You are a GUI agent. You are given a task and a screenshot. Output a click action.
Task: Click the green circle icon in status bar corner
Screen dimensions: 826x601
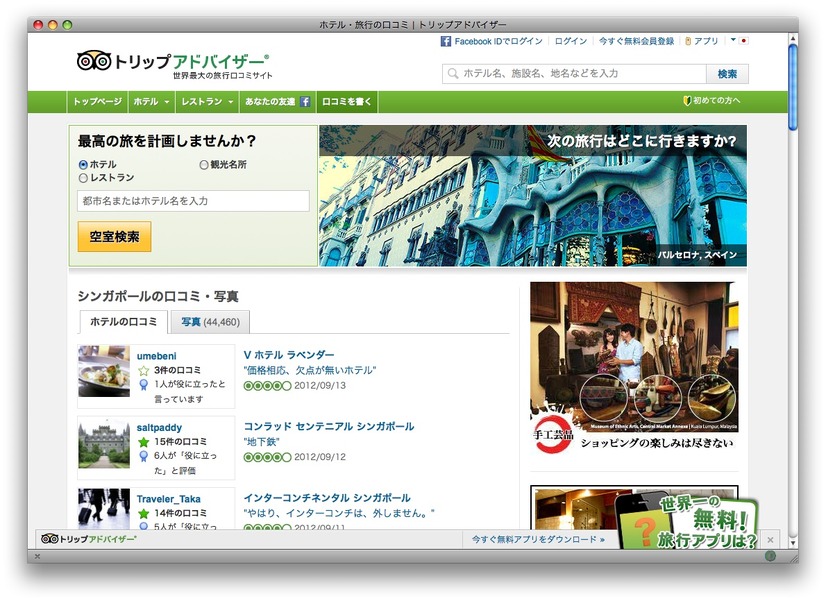770,556
